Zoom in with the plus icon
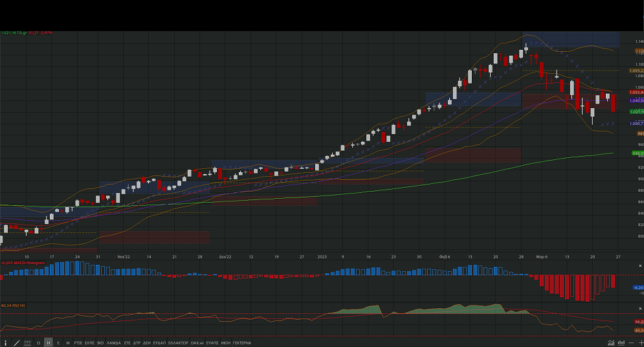The image size is (644, 347). (641, 343)
